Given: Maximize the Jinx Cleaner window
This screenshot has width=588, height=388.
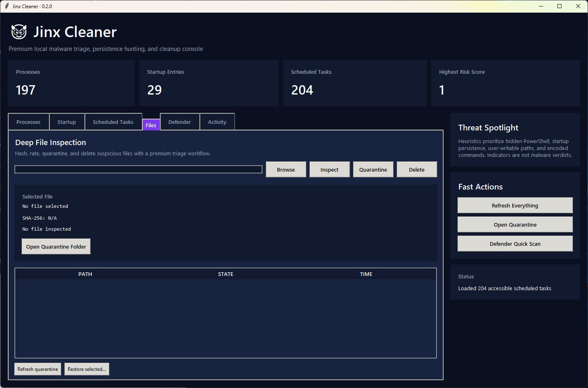Looking at the screenshot, I should 559,6.
